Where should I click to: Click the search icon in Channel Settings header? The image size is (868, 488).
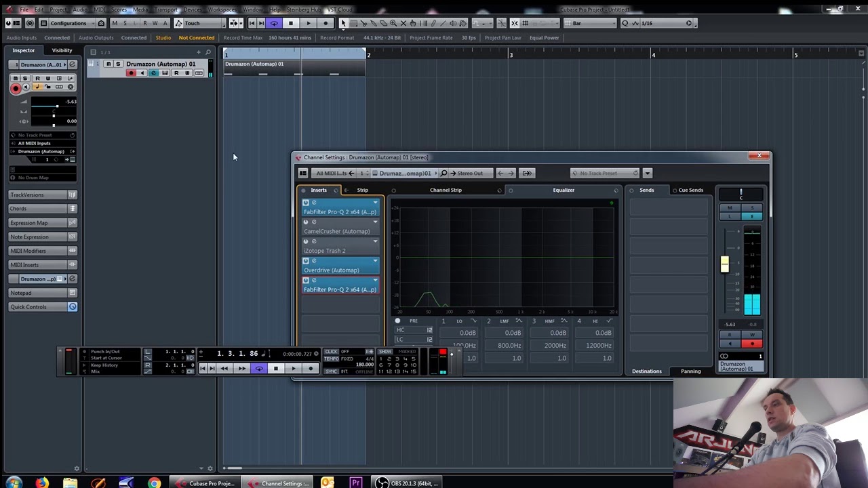(x=443, y=173)
